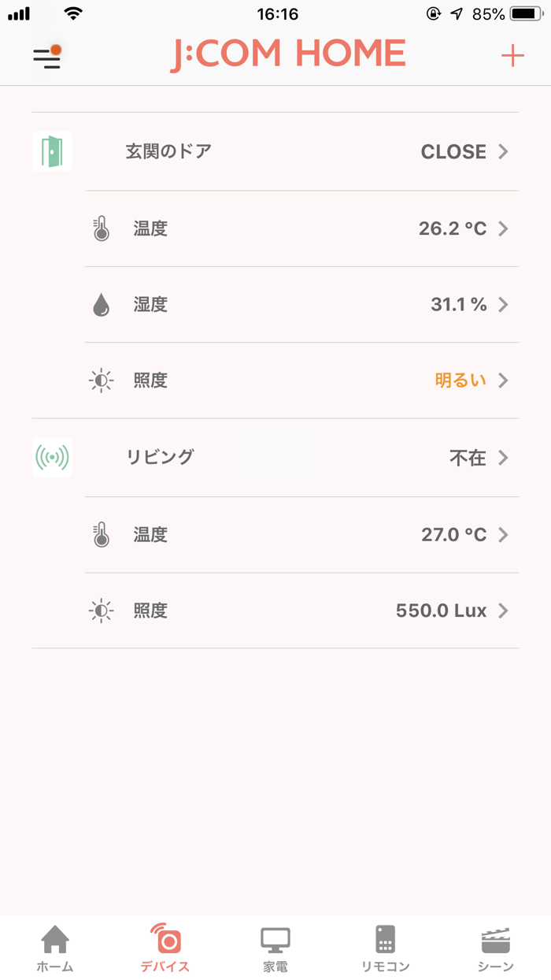Viewport: 551px width, 980px height.
Task: Select the illuminance icon showing 550.0 Lux
Action: [x=101, y=611]
